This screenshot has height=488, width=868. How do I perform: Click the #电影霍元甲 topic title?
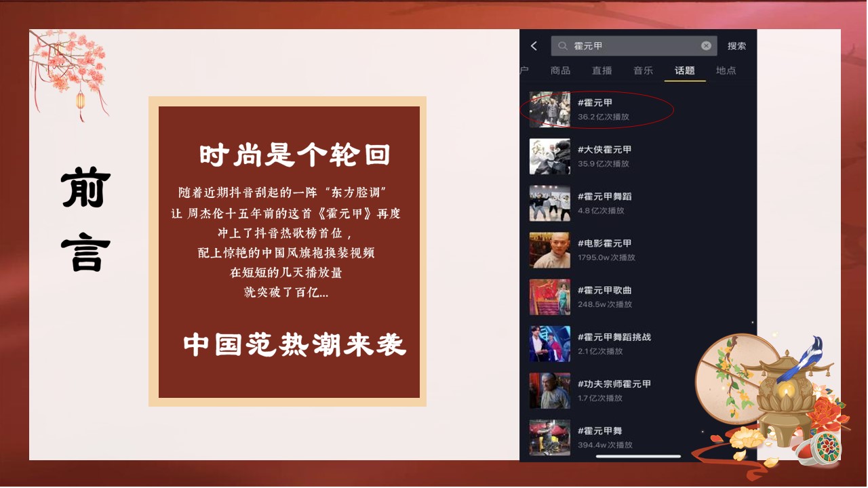pos(605,243)
